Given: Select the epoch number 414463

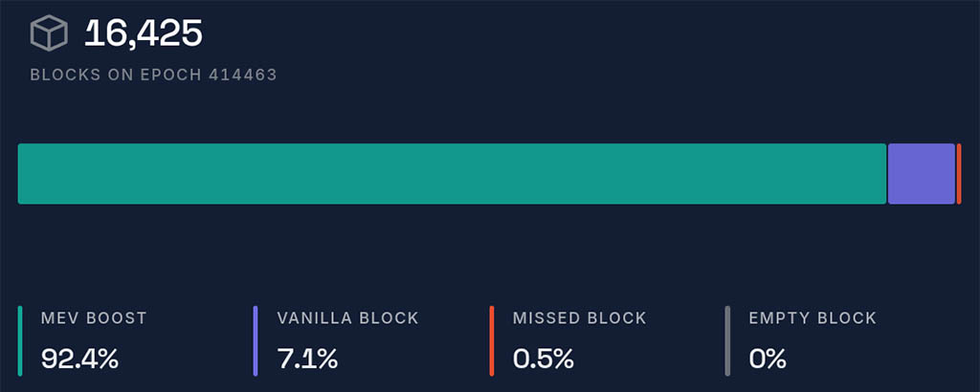Looking at the screenshot, I should pyautogui.click(x=242, y=75).
